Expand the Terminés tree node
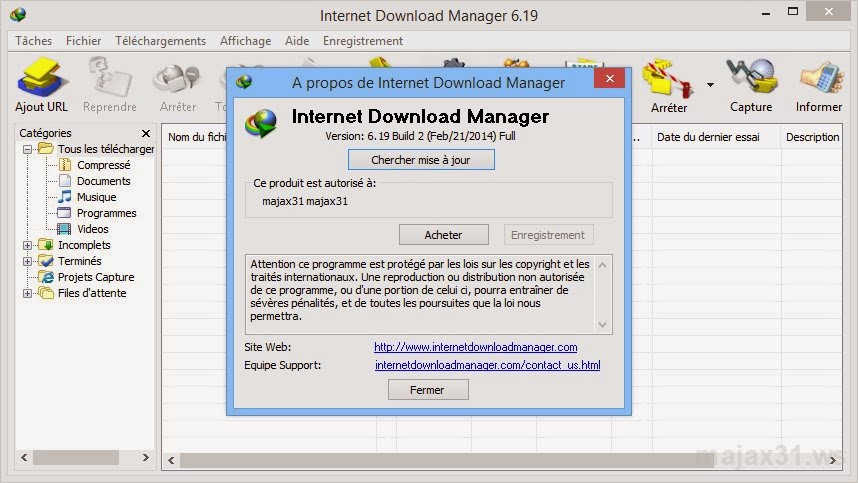This screenshot has width=858, height=483. pyautogui.click(x=27, y=261)
